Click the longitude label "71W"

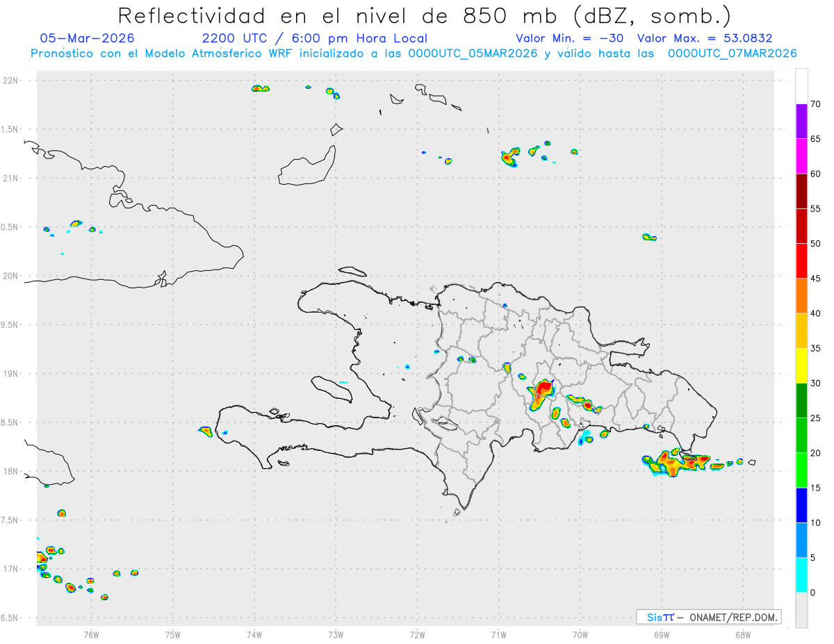498,635
